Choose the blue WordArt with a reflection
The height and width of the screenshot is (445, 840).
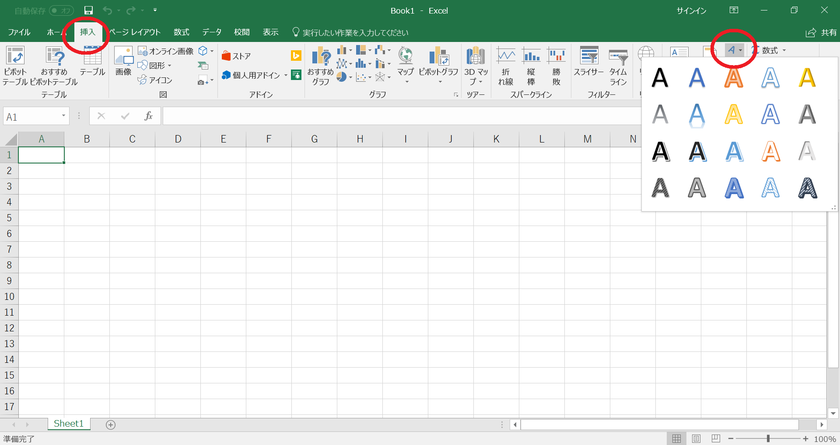tap(696, 115)
